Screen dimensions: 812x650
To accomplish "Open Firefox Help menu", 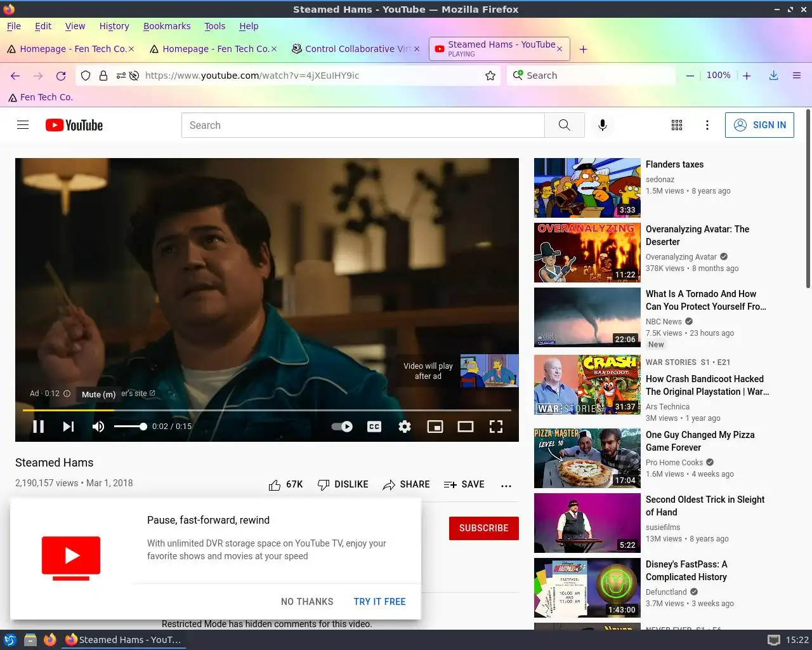I will (249, 26).
